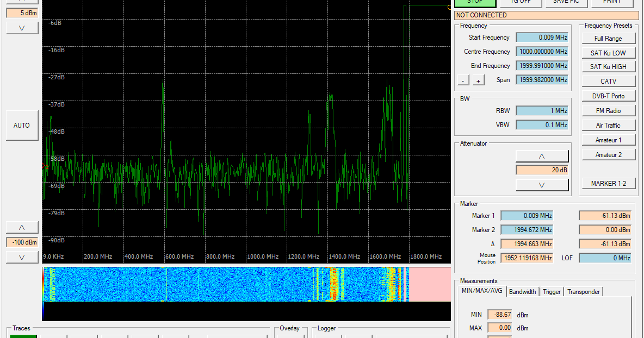This screenshot has width=644, height=338.
Task: Apply the Full Range frequency preset
Action: [x=608, y=38]
